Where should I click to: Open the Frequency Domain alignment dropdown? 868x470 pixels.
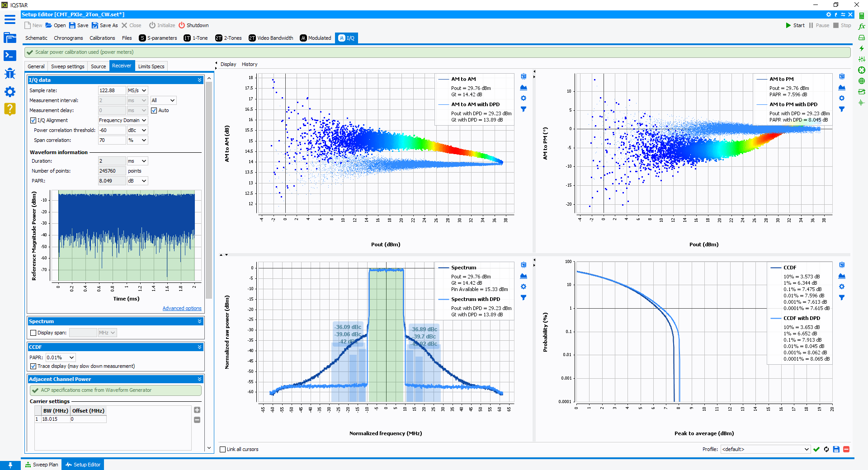click(123, 120)
